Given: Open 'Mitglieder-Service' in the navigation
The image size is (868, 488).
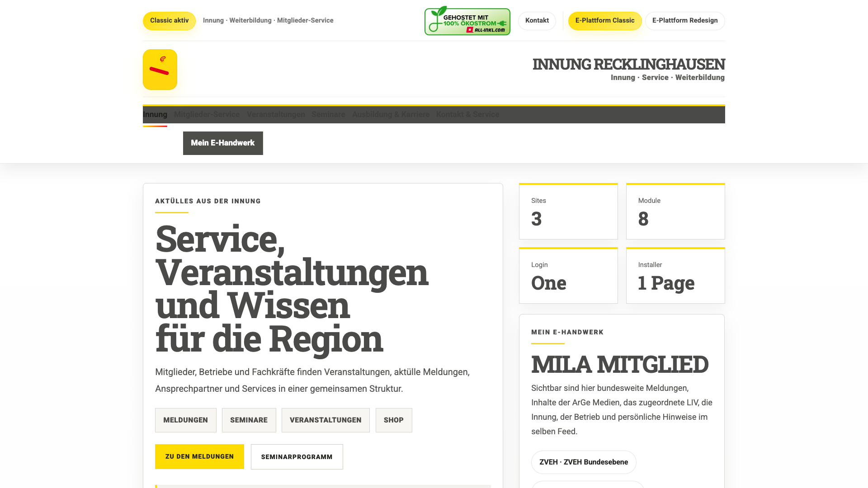Looking at the screenshot, I should [x=207, y=114].
